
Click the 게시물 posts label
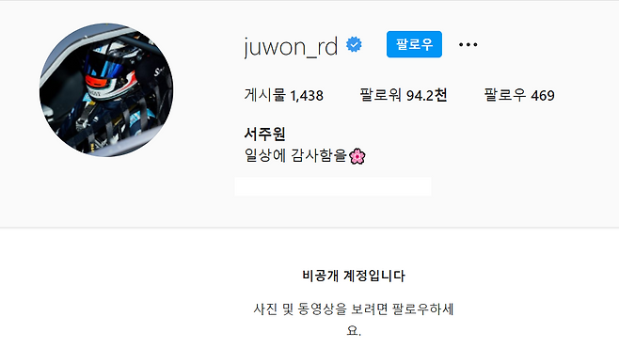click(x=264, y=95)
